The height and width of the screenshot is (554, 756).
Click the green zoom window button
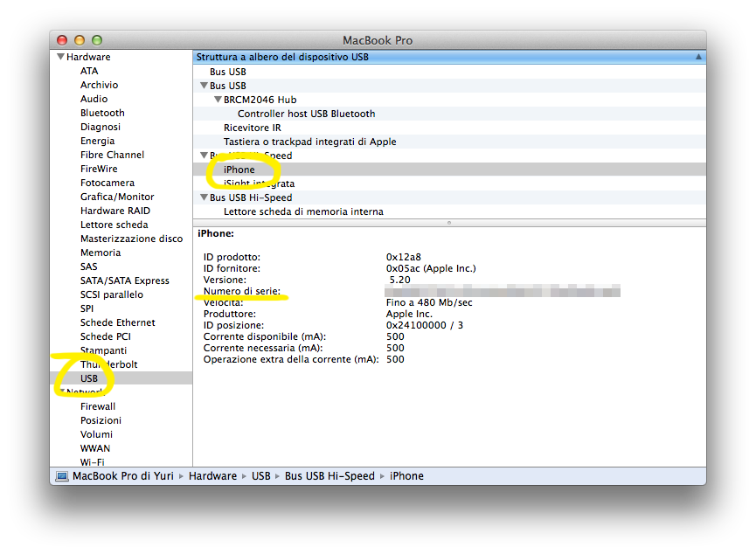tap(97, 40)
